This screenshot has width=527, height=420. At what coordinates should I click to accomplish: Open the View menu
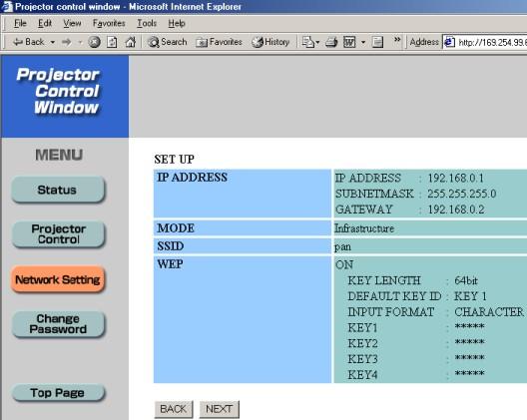click(x=72, y=23)
